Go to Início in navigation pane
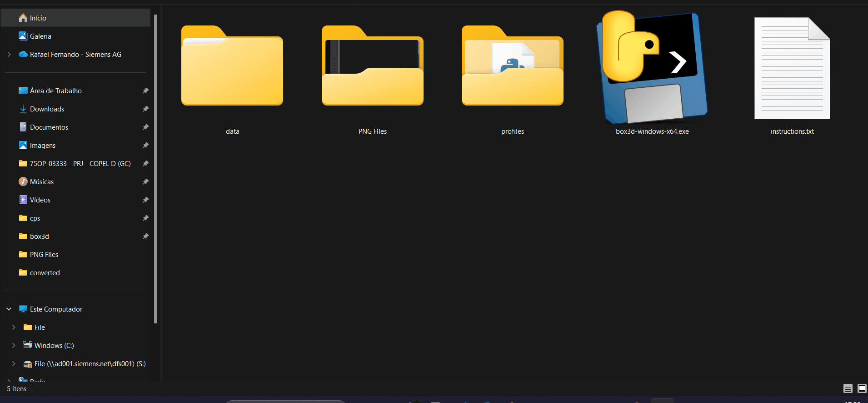This screenshot has width=868, height=403. (x=38, y=18)
